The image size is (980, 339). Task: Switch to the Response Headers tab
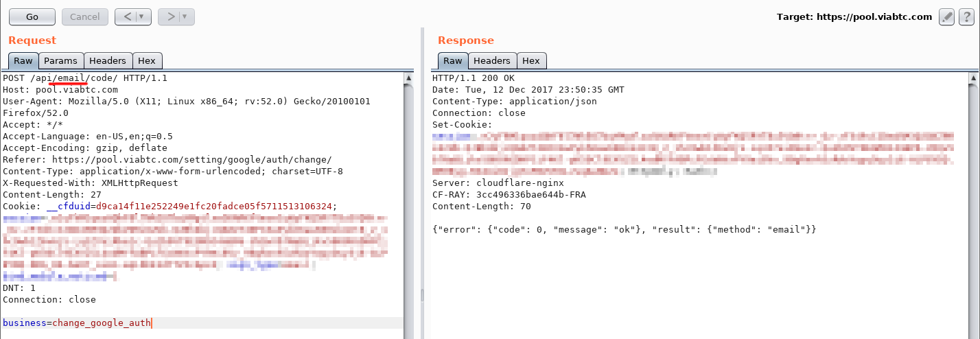(492, 61)
